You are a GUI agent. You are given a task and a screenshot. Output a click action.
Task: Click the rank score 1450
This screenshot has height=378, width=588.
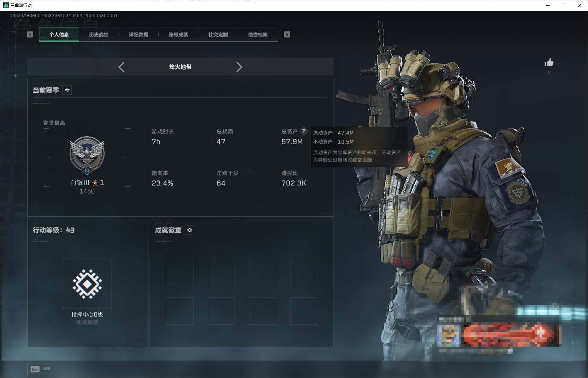pyautogui.click(x=87, y=191)
